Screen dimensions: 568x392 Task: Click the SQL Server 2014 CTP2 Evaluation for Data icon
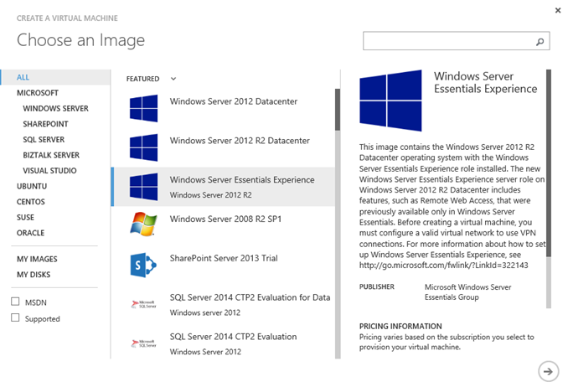click(x=143, y=304)
